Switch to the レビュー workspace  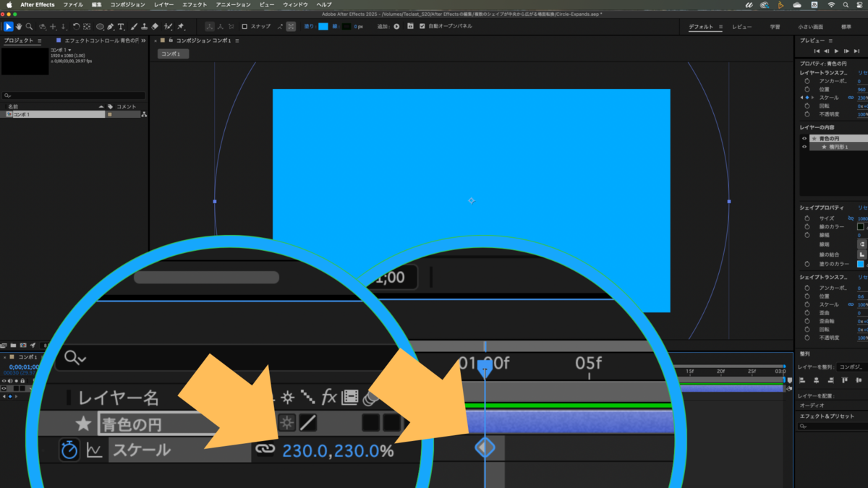(x=742, y=27)
